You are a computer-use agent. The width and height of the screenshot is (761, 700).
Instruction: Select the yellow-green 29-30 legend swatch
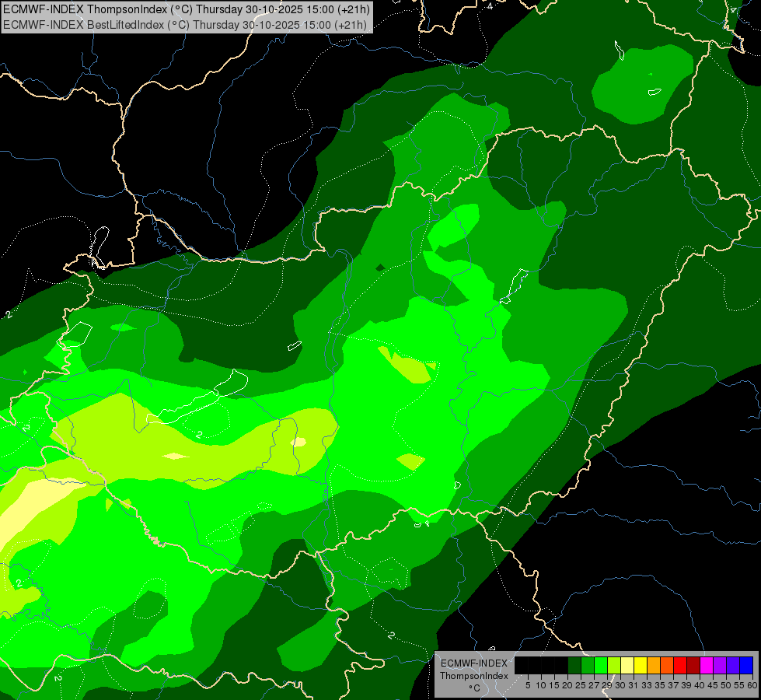tap(614, 665)
